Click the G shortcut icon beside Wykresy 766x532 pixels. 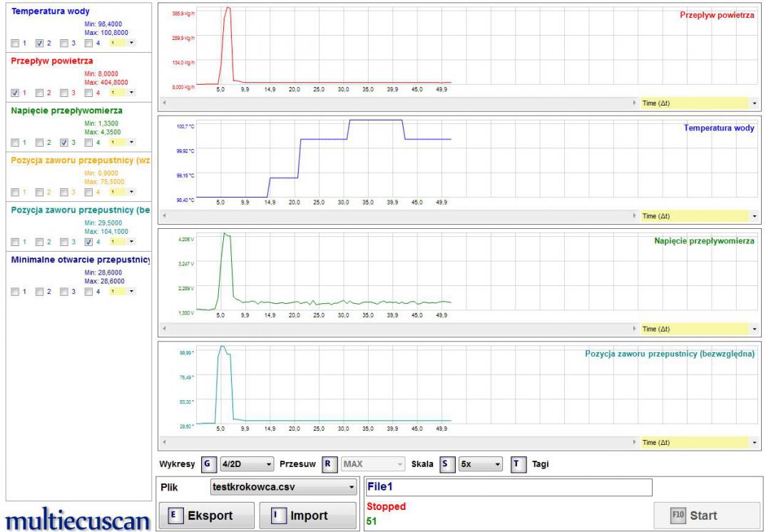[208, 464]
